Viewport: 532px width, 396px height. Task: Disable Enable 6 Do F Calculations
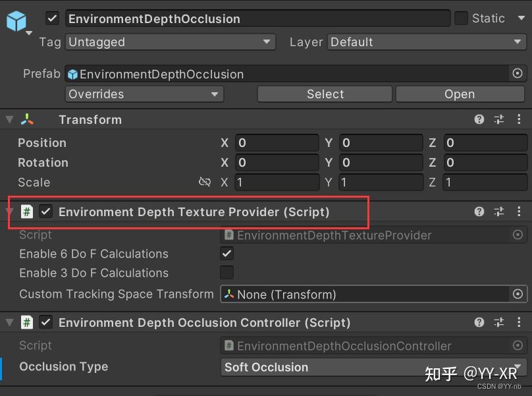coord(226,253)
